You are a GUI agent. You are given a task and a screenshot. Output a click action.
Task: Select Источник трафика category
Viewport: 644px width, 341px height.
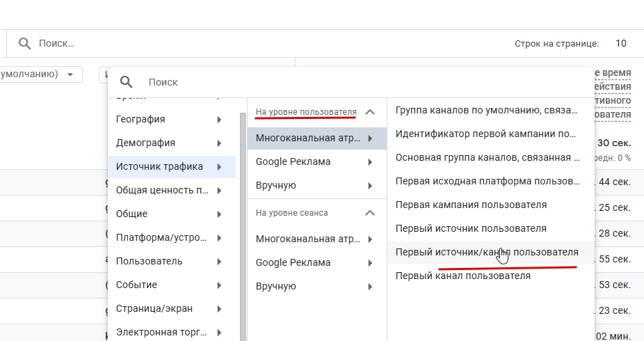point(159,167)
